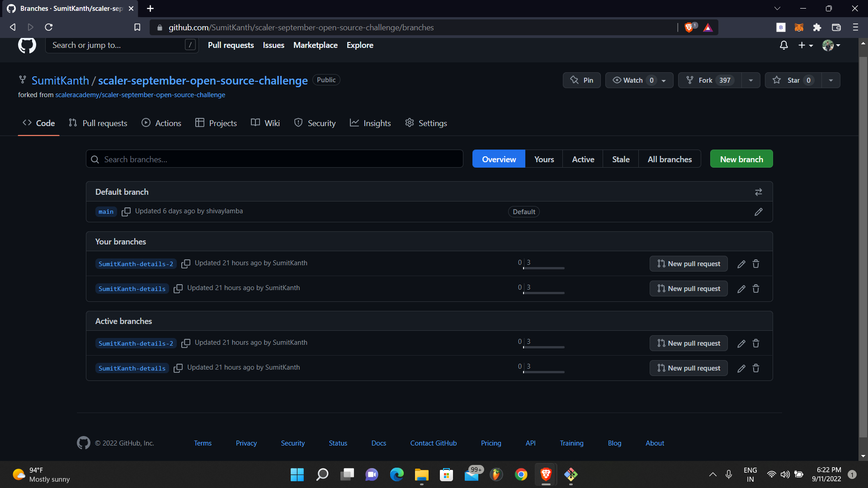The height and width of the screenshot is (488, 868).
Task: Click the GitHub Octocat logo in the header
Action: (x=27, y=45)
